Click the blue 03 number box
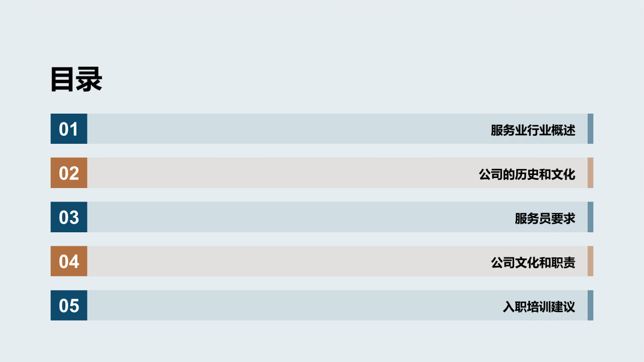This screenshot has height=362, width=644. 69,217
